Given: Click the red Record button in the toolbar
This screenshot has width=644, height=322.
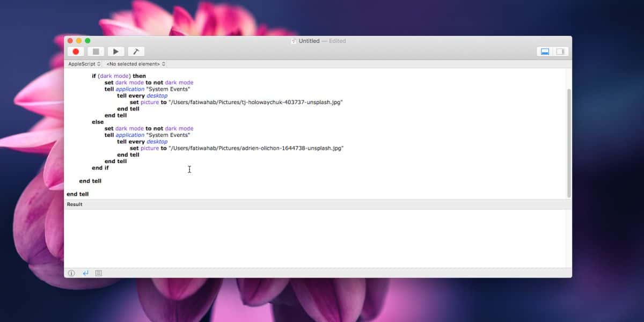Looking at the screenshot, I should click(x=76, y=52).
